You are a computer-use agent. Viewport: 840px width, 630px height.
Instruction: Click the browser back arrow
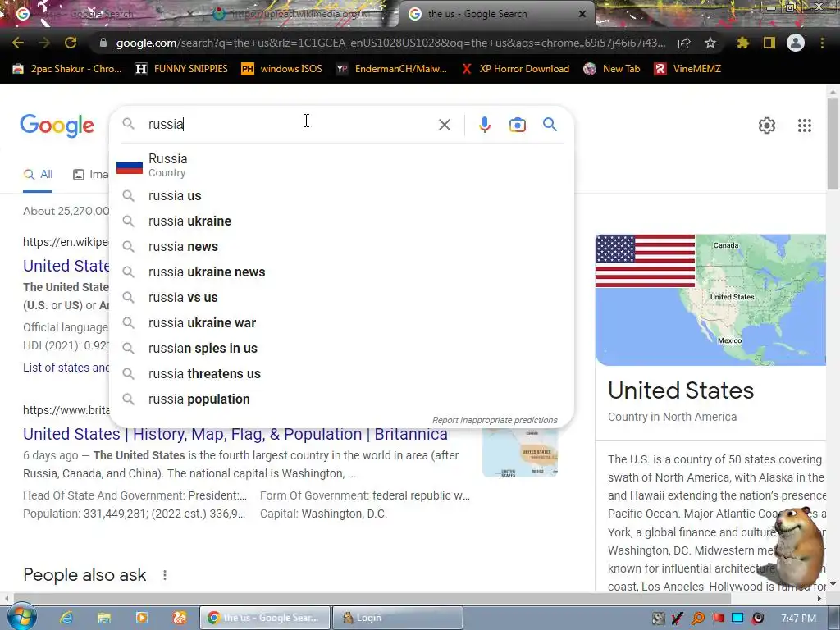(x=17, y=43)
